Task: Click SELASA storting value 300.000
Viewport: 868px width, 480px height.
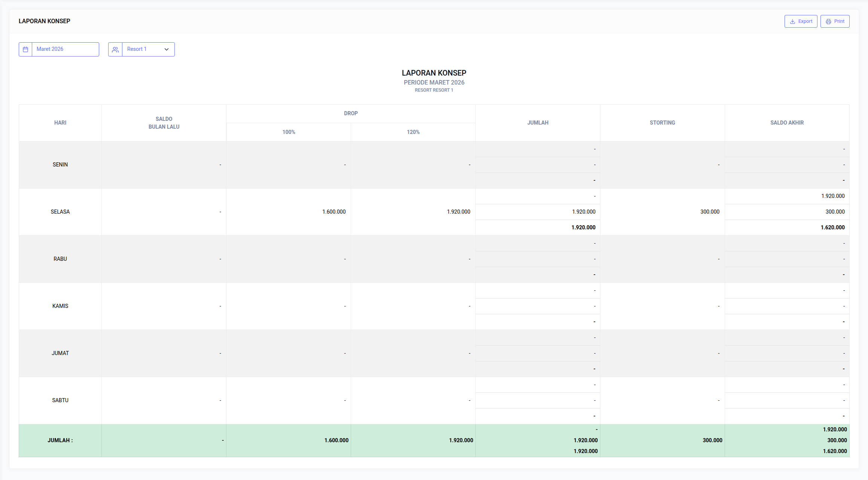Action: (710, 212)
